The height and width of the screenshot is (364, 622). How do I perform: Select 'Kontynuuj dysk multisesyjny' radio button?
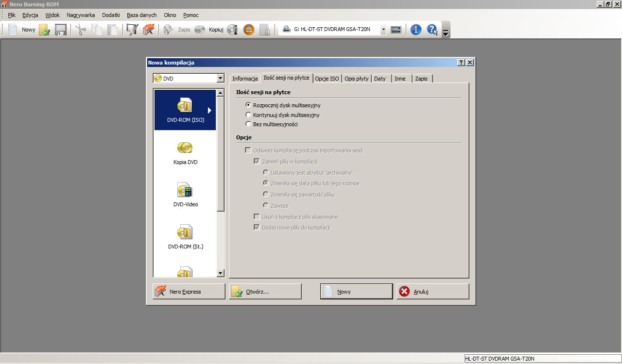249,115
